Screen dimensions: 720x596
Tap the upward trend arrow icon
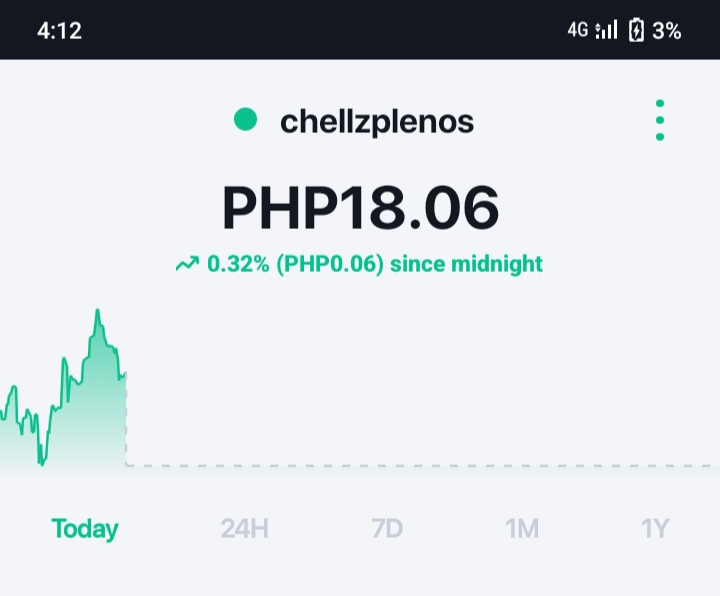pos(187,264)
